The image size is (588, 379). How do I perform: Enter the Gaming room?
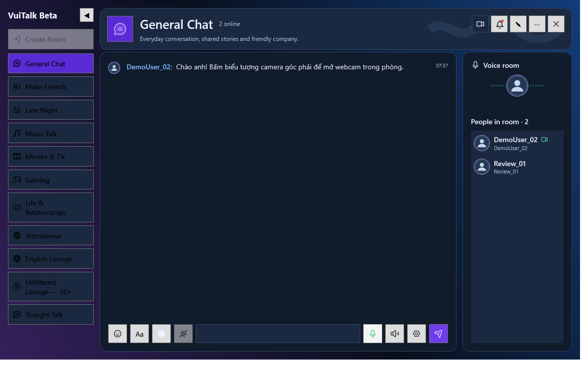(51, 180)
